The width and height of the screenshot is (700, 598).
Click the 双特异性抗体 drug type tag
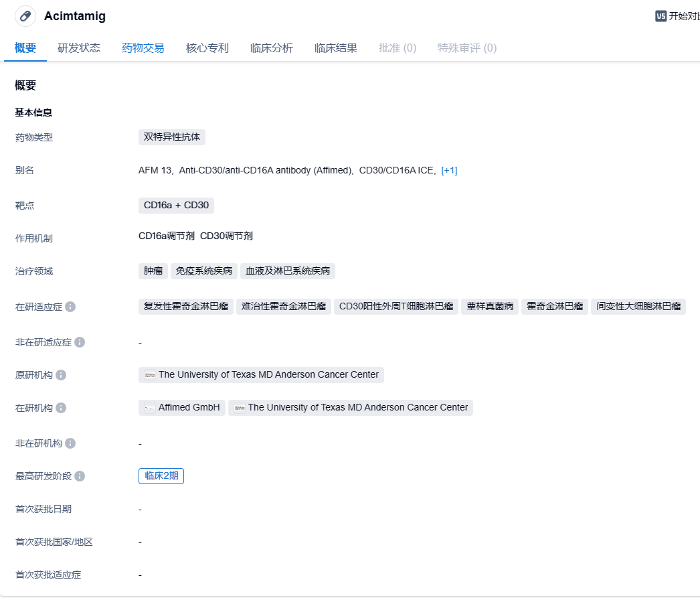(x=172, y=137)
